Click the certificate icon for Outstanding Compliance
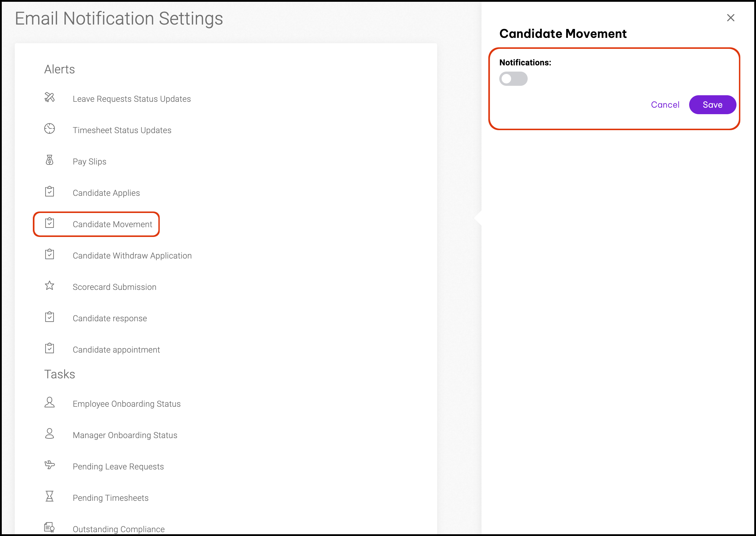 click(x=49, y=527)
